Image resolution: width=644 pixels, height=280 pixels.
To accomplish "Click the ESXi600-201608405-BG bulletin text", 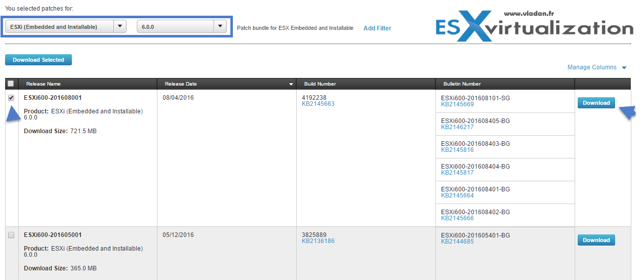I will 475,121.
